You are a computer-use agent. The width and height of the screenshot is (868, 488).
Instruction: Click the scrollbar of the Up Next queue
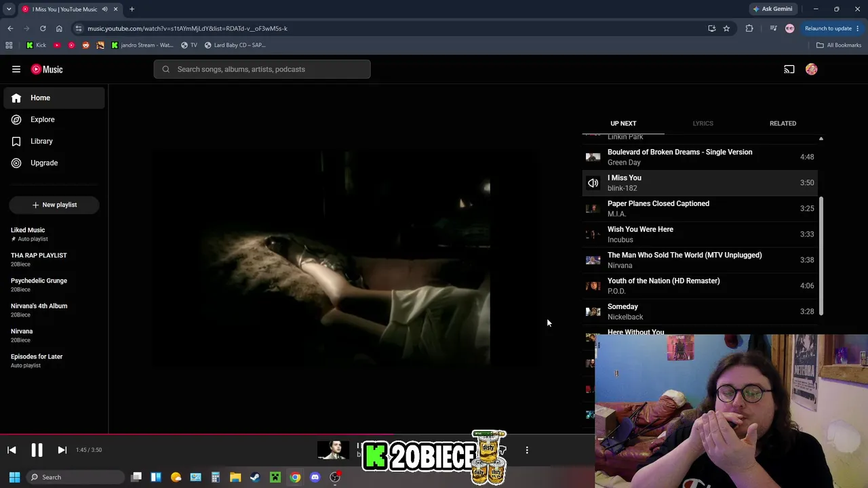click(x=821, y=256)
